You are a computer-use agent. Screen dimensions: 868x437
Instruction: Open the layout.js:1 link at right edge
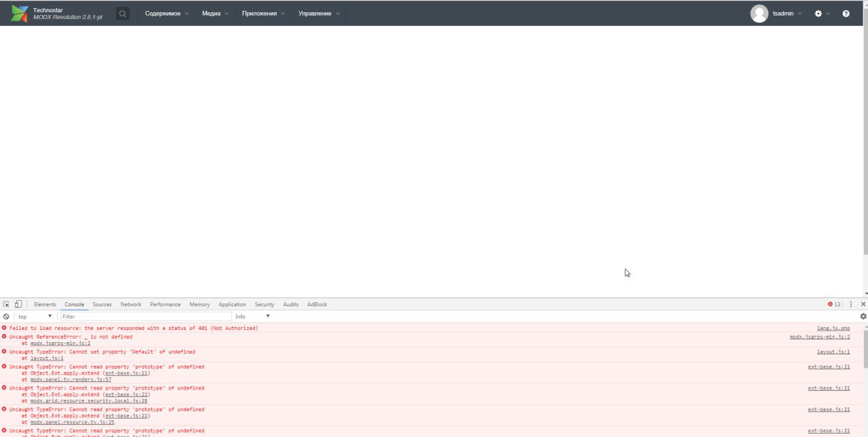pyautogui.click(x=833, y=352)
